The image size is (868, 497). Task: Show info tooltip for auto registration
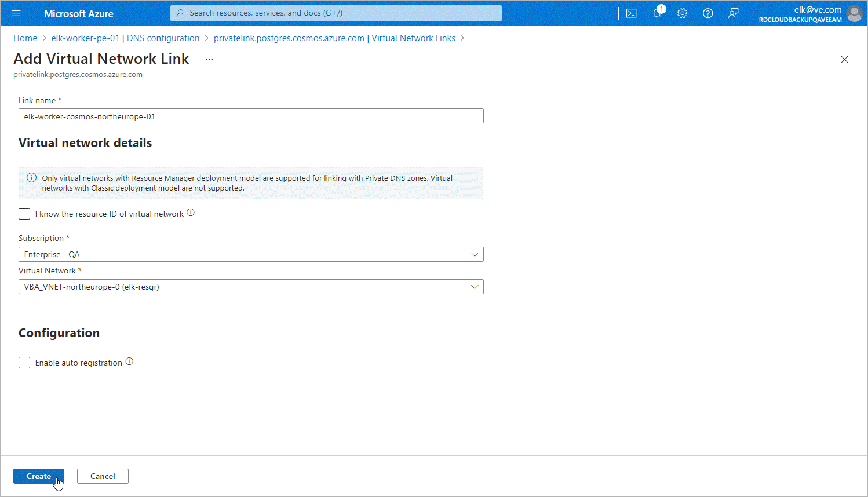coord(129,361)
